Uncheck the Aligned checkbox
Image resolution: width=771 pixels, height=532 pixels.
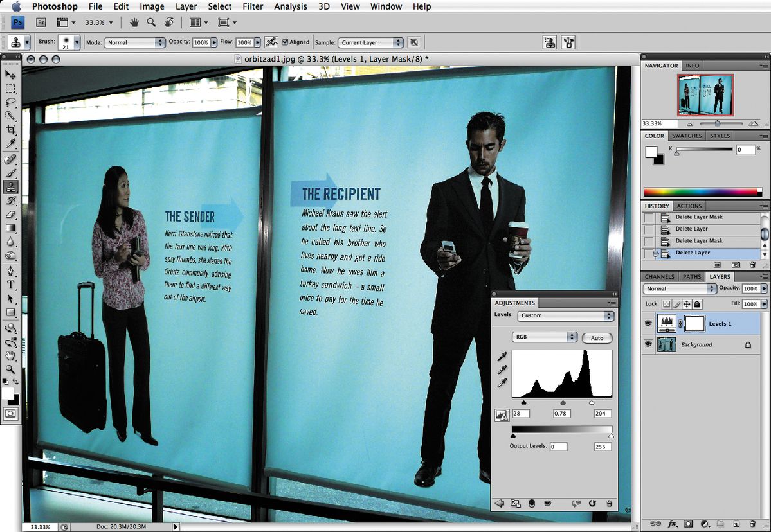coord(285,42)
